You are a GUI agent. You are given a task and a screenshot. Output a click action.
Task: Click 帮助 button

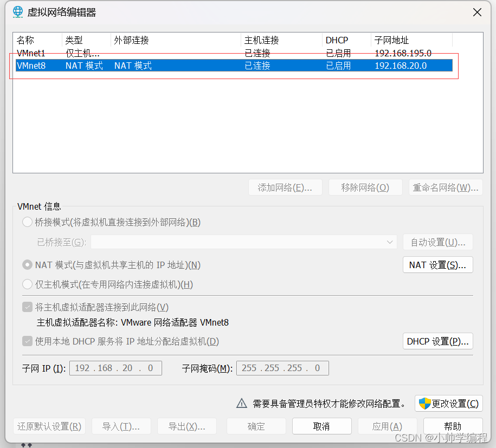coord(453,426)
